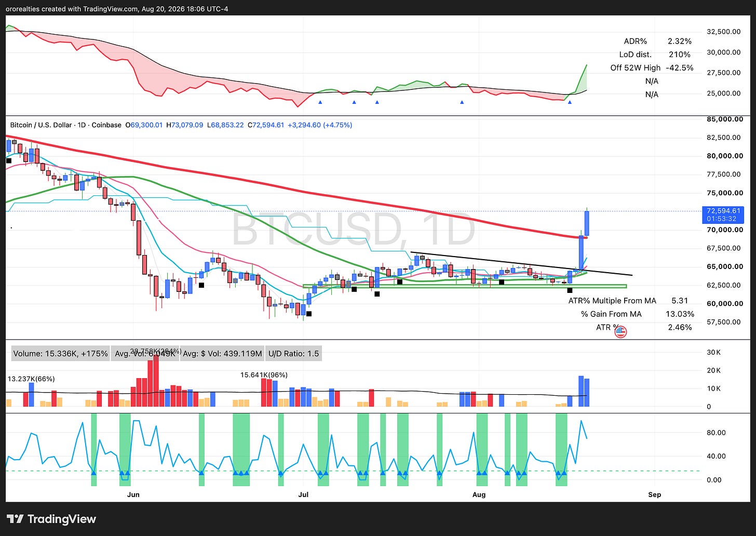Click the volume bar label 13.237K(66%)
756x536 pixels.
[x=31, y=379]
